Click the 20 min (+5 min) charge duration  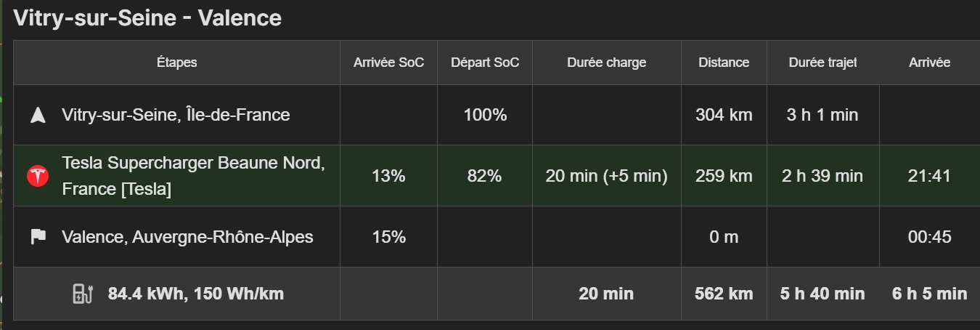607,176
